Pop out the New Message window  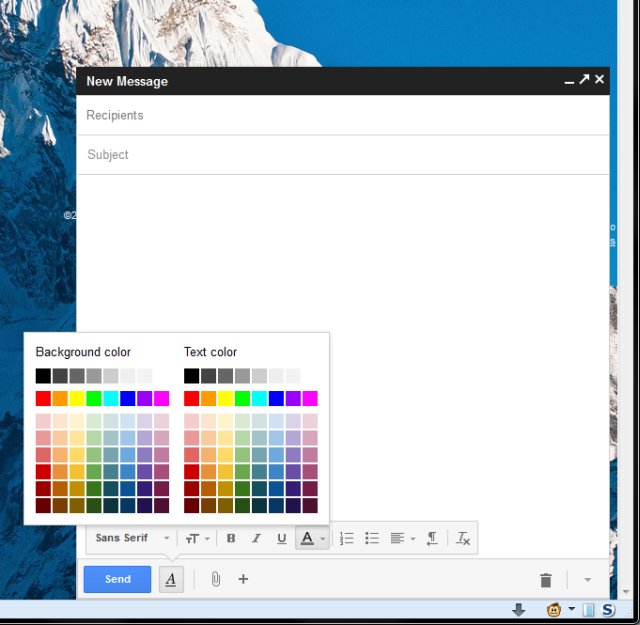point(584,79)
